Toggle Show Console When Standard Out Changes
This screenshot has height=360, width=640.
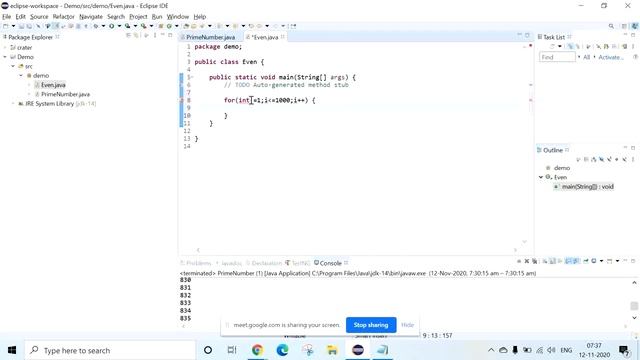(569, 261)
